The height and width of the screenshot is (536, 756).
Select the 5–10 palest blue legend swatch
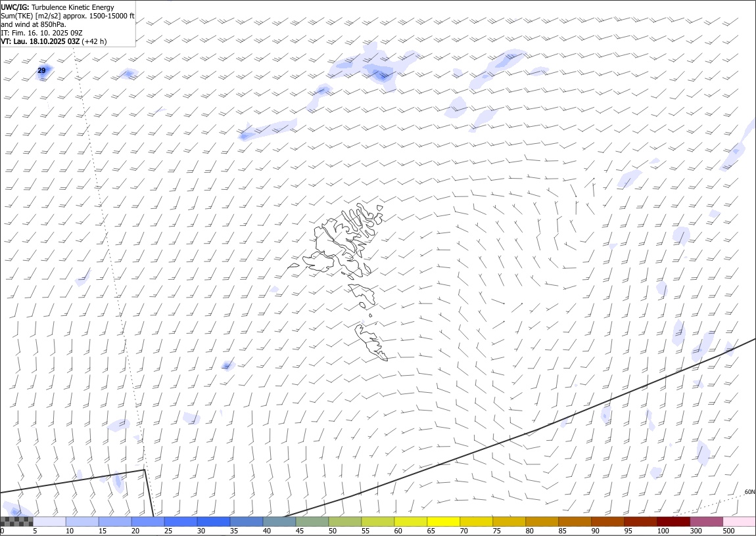pyautogui.click(x=49, y=522)
